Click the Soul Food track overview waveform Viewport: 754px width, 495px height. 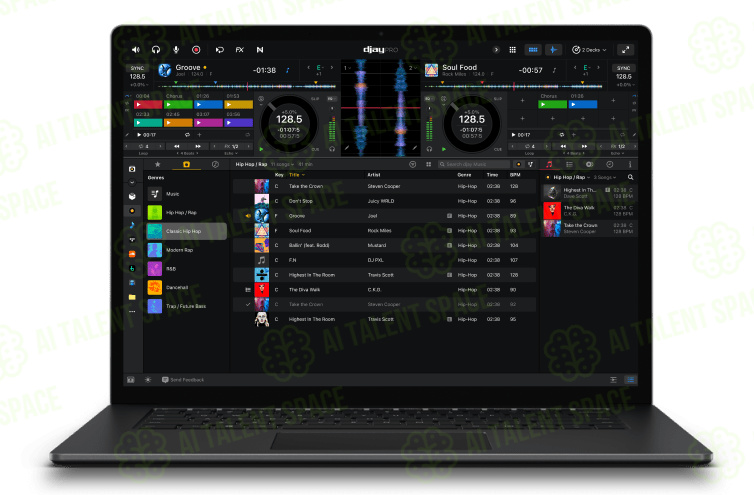click(x=514, y=86)
